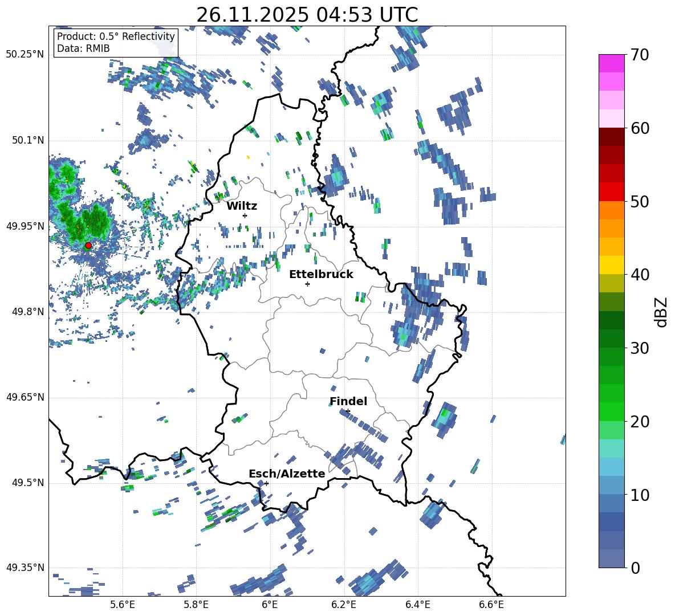Click the 40 value on the colorbar

(639, 275)
